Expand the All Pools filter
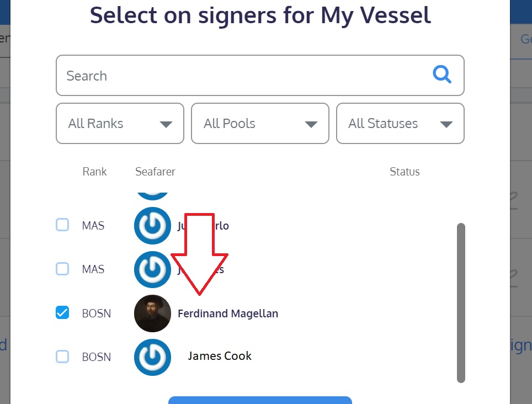 pyautogui.click(x=260, y=124)
